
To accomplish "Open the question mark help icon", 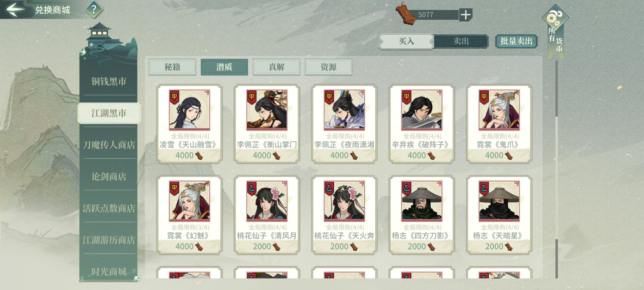I will [x=94, y=9].
